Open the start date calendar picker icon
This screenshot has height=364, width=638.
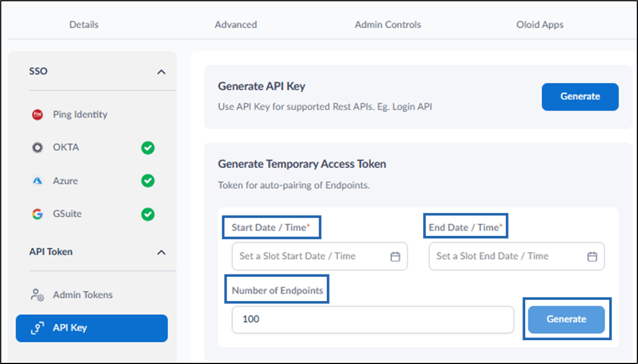pos(395,257)
